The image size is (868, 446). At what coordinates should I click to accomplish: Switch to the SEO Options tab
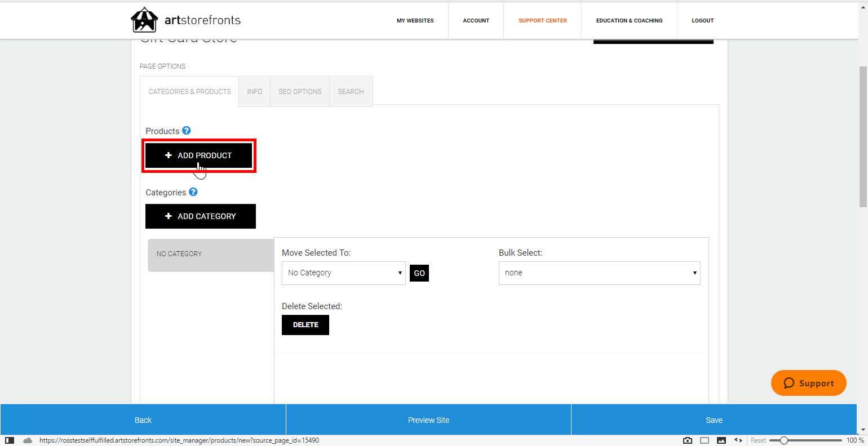(x=300, y=92)
